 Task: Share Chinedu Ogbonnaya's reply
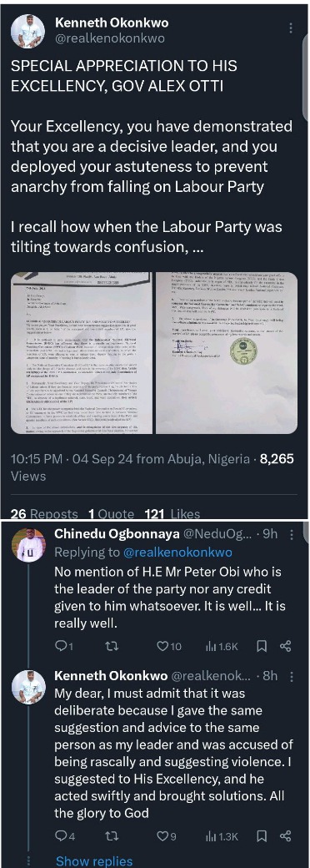(x=285, y=645)
